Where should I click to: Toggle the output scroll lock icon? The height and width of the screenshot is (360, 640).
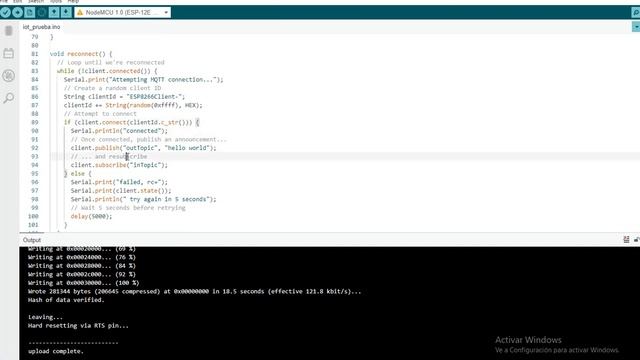tap(636, 240)
